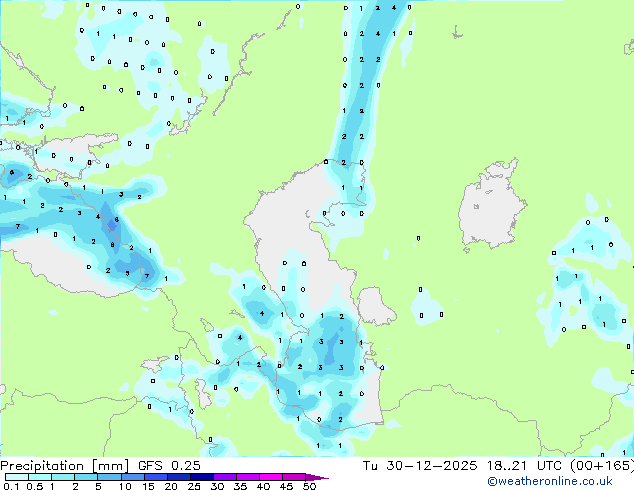Click the 'Tu 30-12-2025' date text

(x=420, y=466)
